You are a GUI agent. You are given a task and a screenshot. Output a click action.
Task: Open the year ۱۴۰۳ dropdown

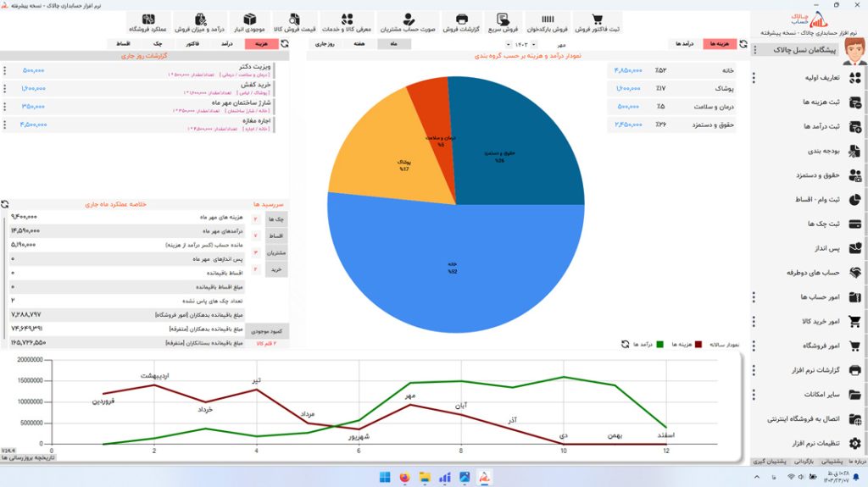[519, 44]
